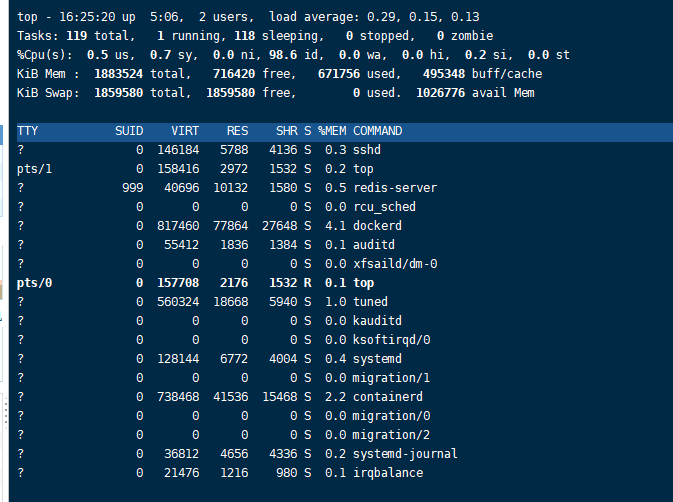The width and height of the screenshot is (673, 502).
Task: Click the migration/0 process name
Action: tap(391, 416)
